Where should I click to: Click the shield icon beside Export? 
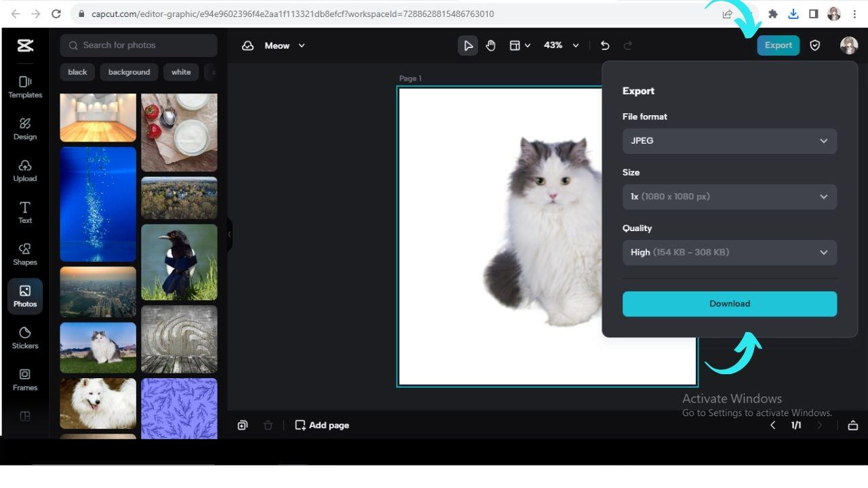[815, 45]
